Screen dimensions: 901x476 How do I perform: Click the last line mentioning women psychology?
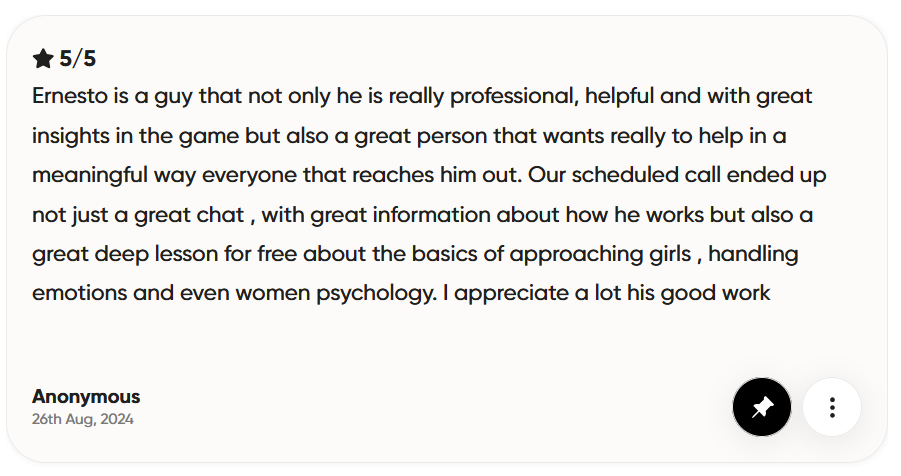pyautogui.click(x=400, y=293)
